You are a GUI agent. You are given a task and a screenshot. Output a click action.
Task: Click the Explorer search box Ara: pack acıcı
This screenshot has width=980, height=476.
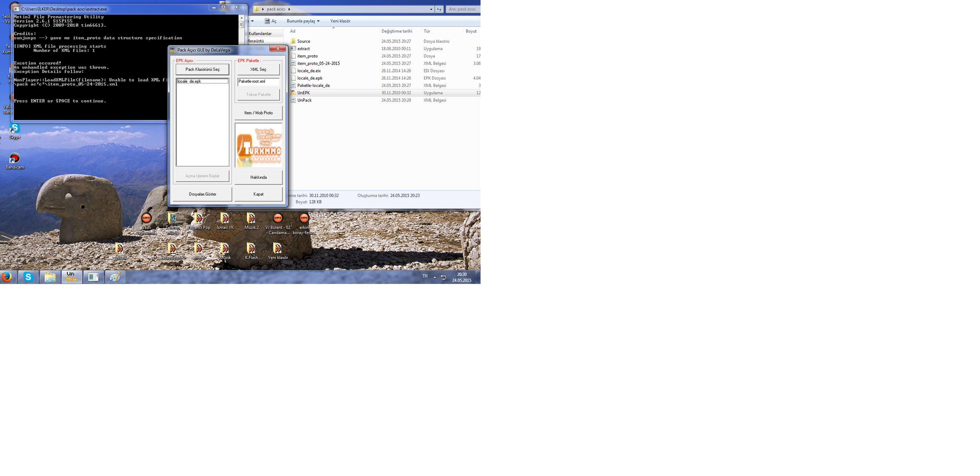(x=463, y=9)
